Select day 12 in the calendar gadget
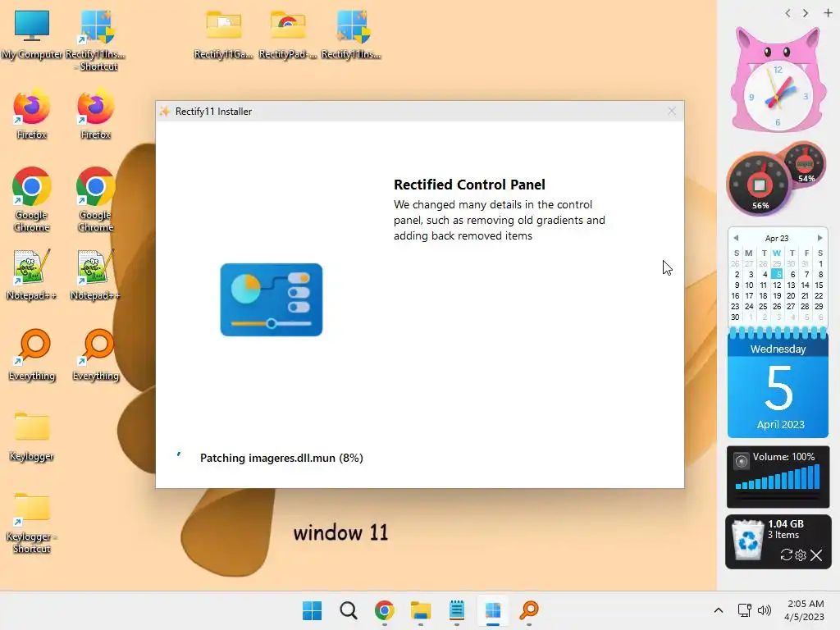The height and width of the screenshot is (630, 840). [777, 285]
